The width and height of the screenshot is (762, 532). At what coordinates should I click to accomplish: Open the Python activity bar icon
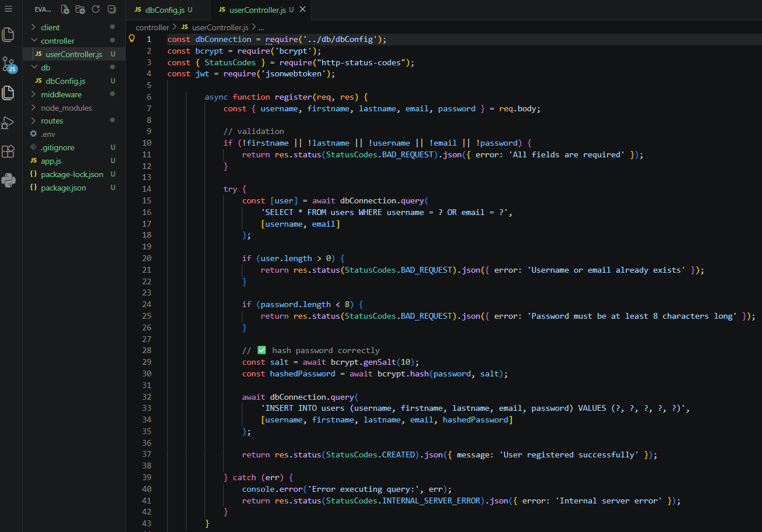tap(8, 181)
